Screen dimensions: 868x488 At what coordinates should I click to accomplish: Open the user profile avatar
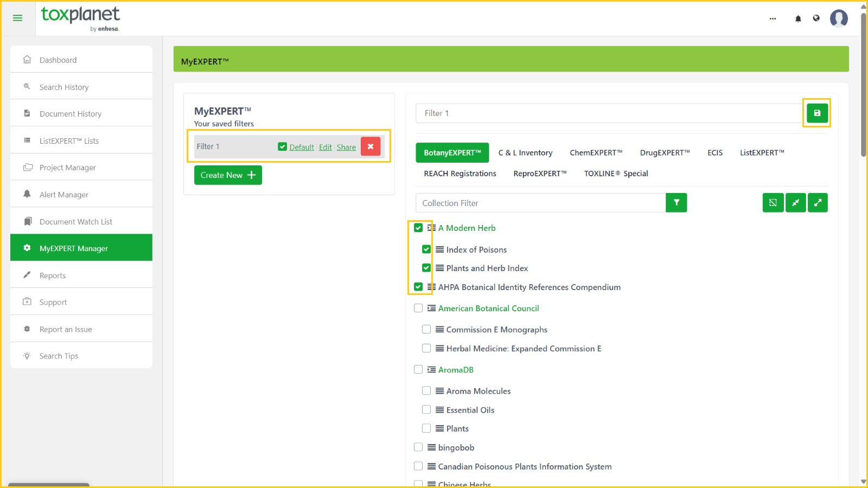coord(839,18)
